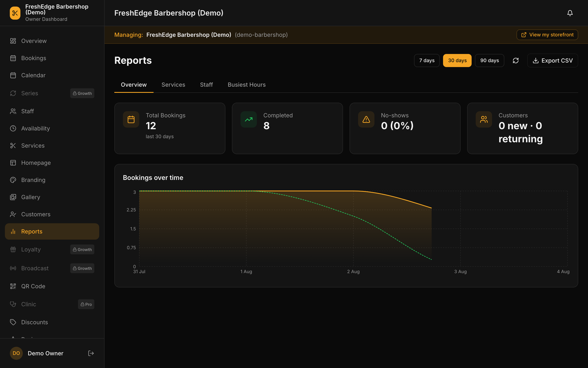Click the Customers people icon in card
Screen dimensions: 588x368
[484, 119]
